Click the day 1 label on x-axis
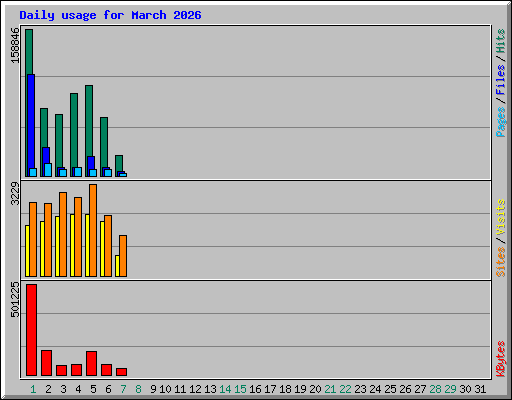The width and height of the screenshot is (512, 400). pos(33,389)
